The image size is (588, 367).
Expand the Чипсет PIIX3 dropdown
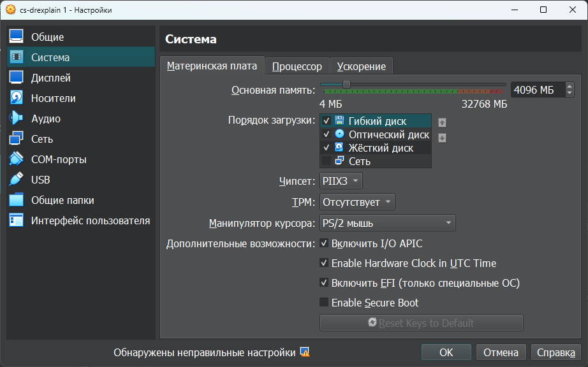pos(341,181)
